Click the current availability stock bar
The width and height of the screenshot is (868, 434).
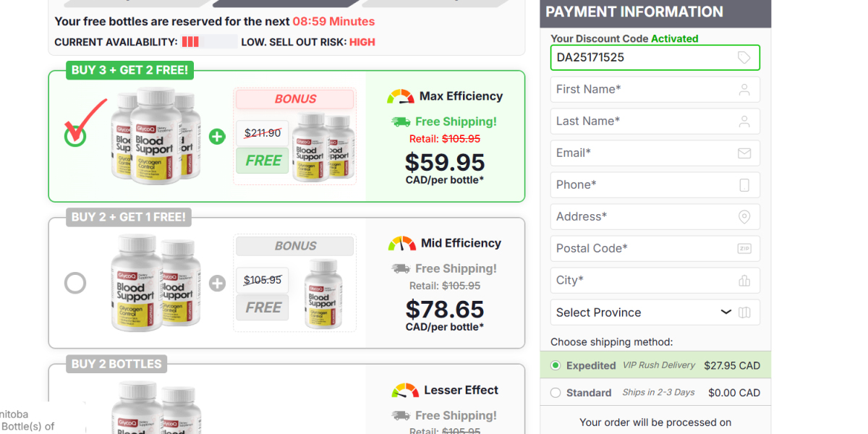pyautogui.click(x=209, y=42)
